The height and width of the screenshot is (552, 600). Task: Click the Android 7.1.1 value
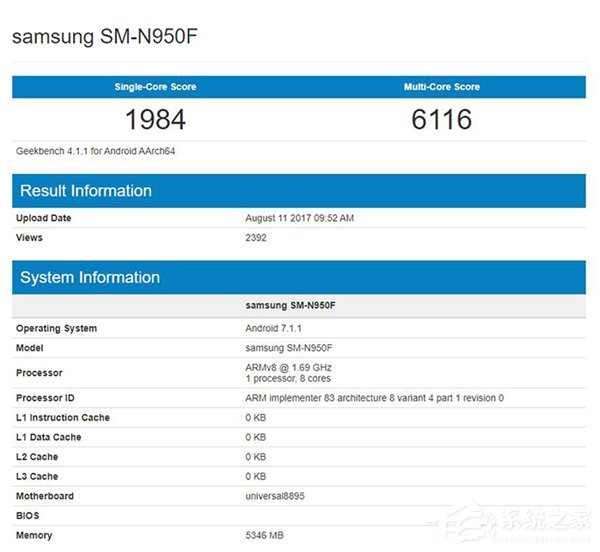click(x=273, y=328)
